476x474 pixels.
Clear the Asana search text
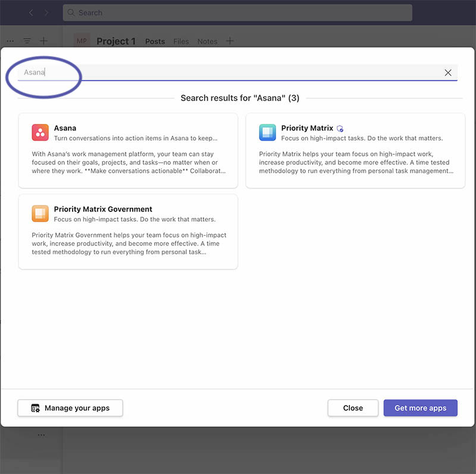[x=448, y=73]
